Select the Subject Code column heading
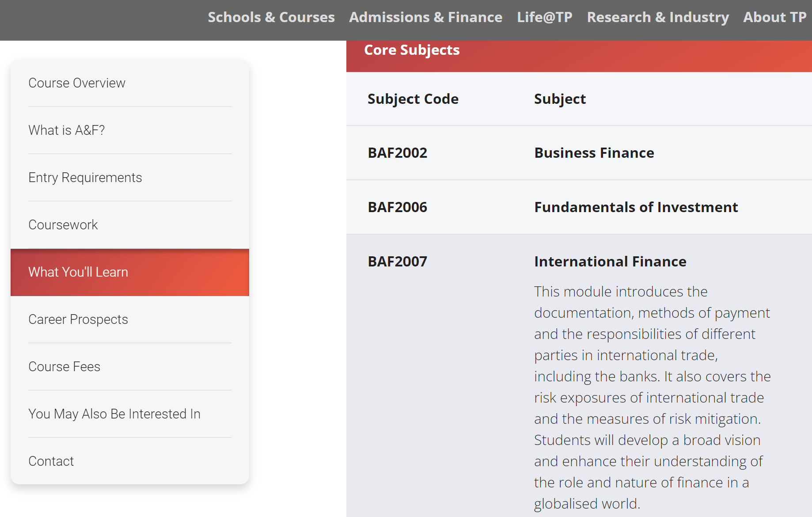 click(x=413, y=99)
